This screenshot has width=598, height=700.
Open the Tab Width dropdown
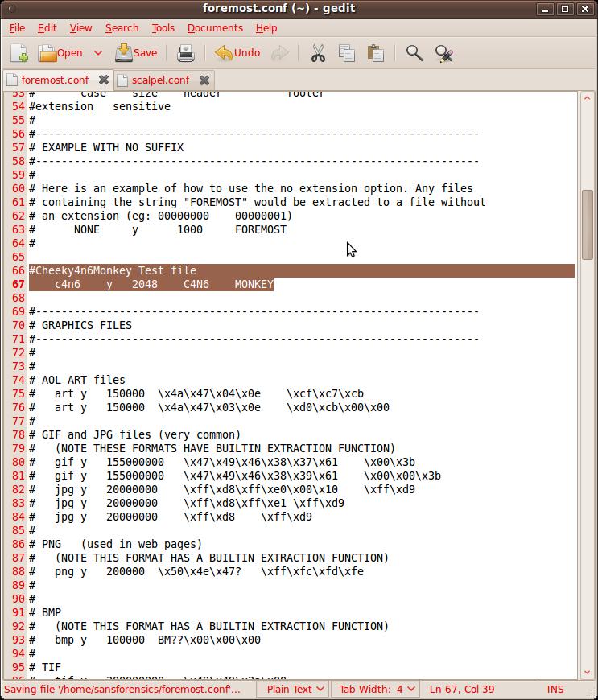coord(377,689)
